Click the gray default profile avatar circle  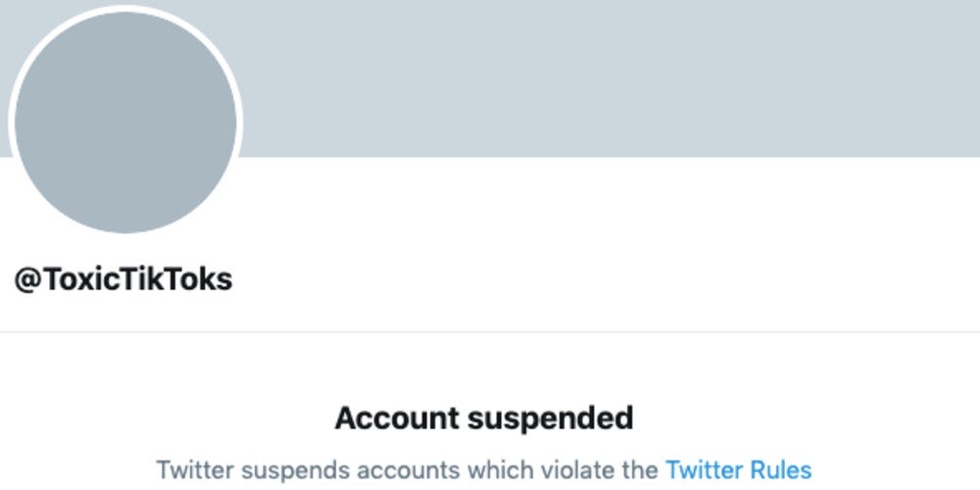point(125,122)
